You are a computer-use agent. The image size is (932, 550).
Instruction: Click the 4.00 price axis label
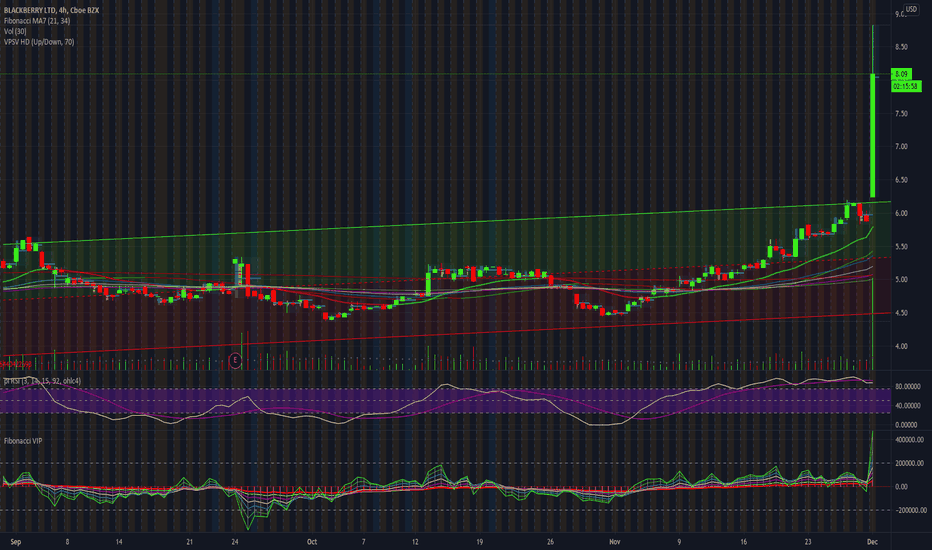pos(901,346)
